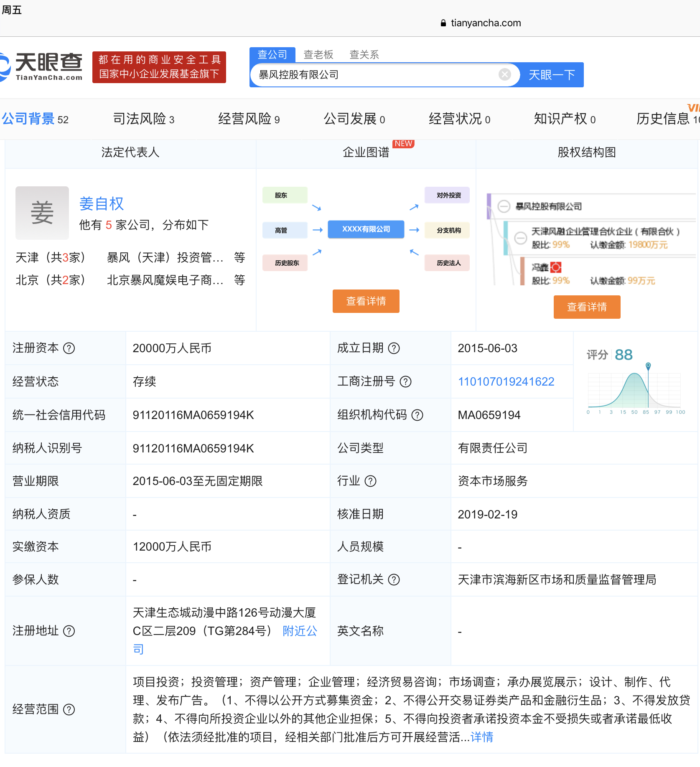The width and height of the screenshot is (700, 767).
Task: Collapse the 暴风控股有限公司 equity tree node
Action: click(504, 206)
